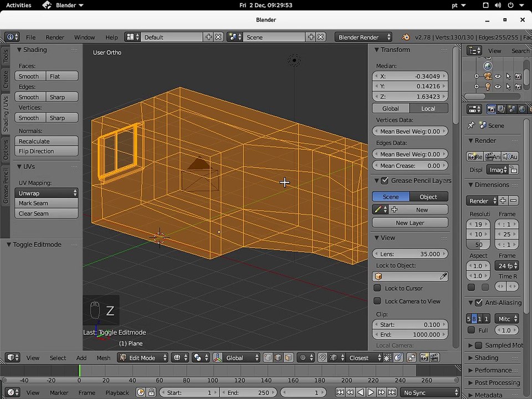Open the Render Layers properties tab

click(x=501, y=109)
